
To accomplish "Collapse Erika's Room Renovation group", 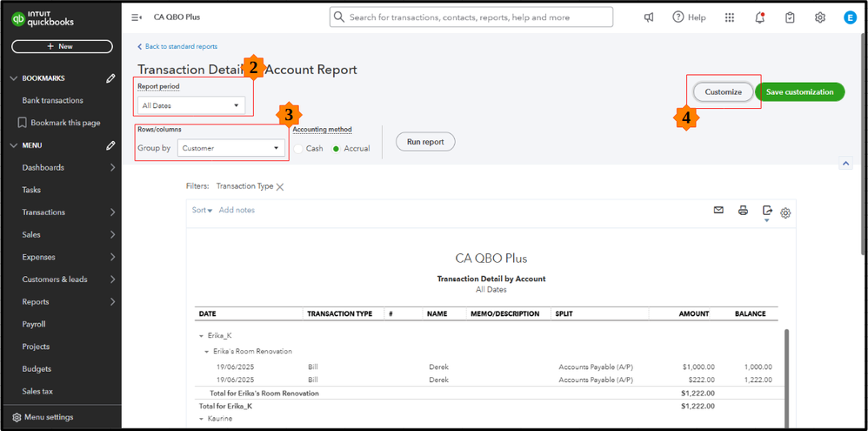I will [x=206, y=351].
